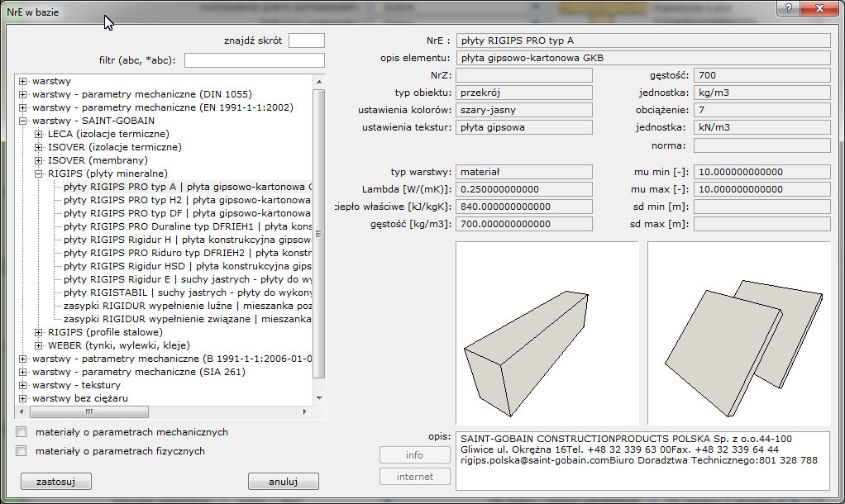This screenshot has height=504, width=845.
Task: Click the NrE field 'płyty RIGIPS PRO typ A'
Action: point(643,40)
